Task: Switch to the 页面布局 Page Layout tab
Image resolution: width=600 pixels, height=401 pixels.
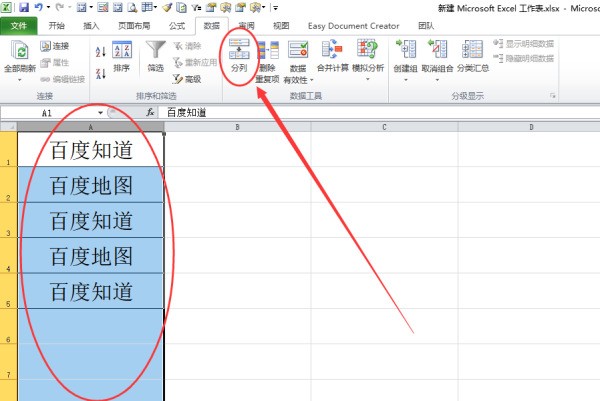Action: 134,26
